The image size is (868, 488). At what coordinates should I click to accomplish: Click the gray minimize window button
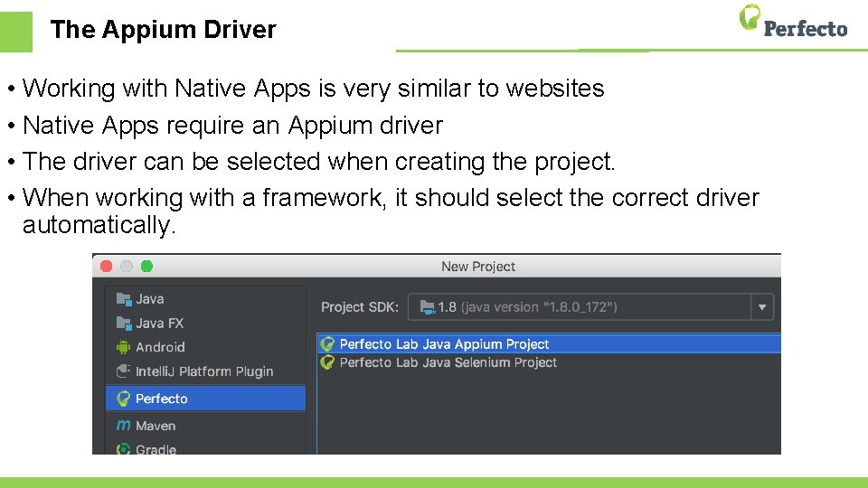point(127,267)
